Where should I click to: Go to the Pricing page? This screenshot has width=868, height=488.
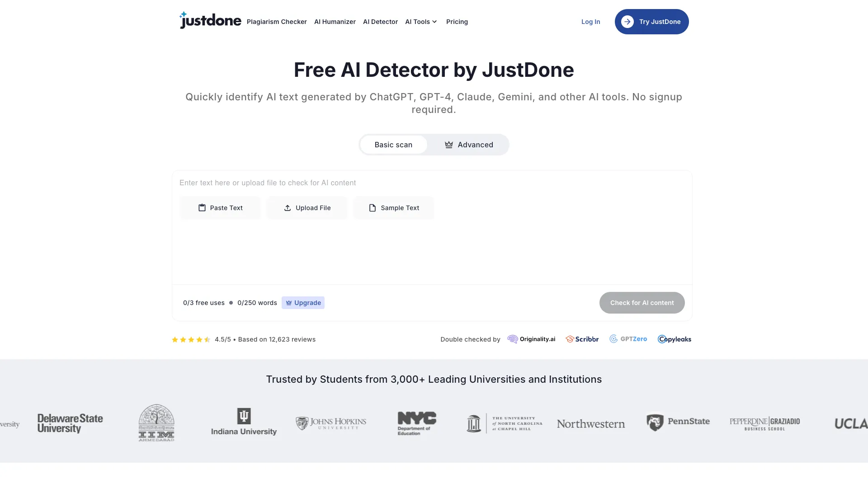457,22
